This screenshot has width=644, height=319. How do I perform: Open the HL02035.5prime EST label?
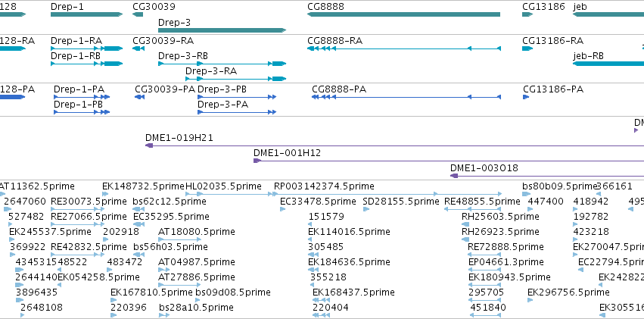223,186
